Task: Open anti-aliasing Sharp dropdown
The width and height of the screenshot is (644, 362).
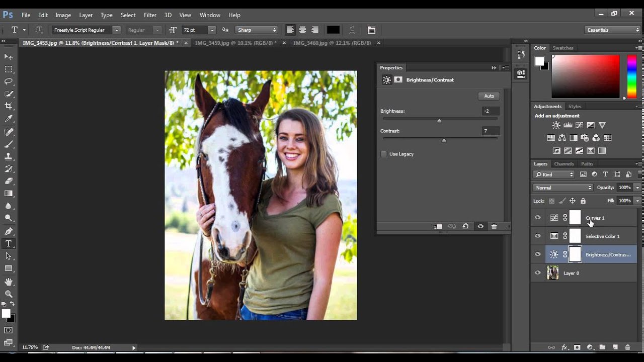Action: 257,30
